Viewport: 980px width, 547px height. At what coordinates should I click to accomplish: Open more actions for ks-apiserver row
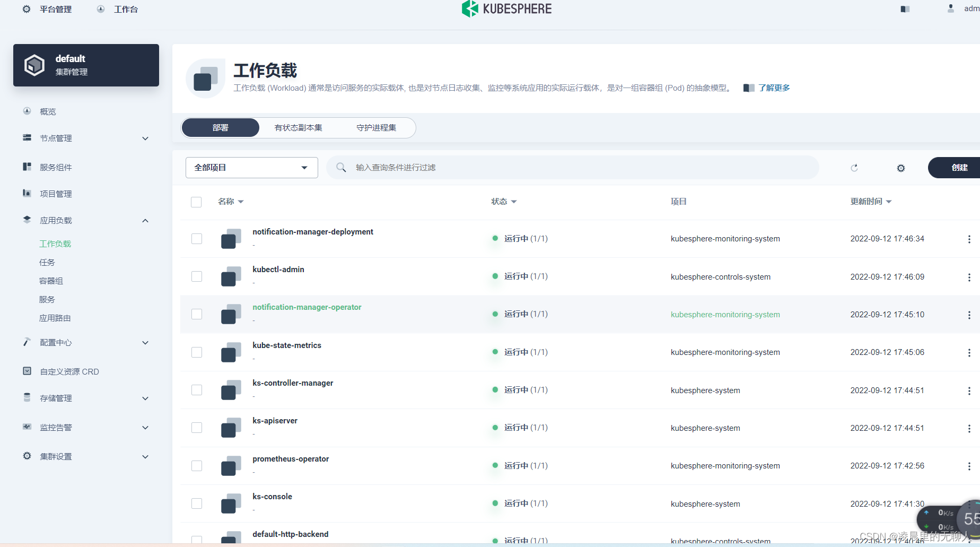click(969, 428)
